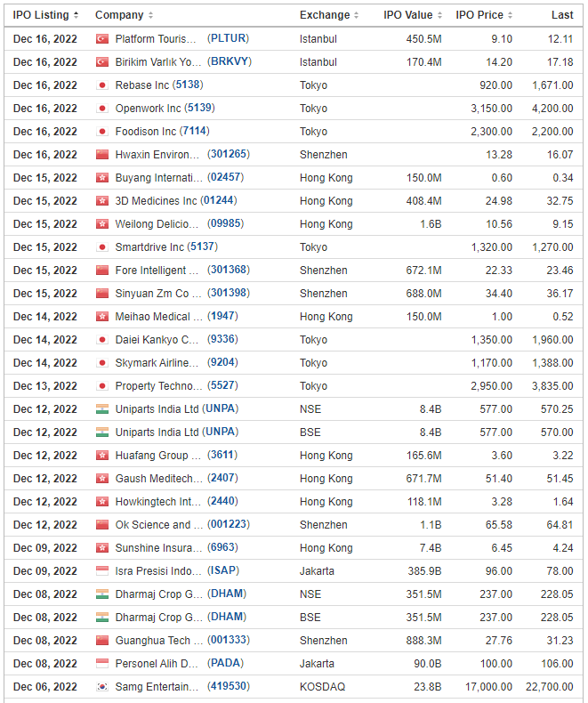588x703 pixels.
Task: Open ticker 301368 for Fore Intelligent
Action: 228,270
